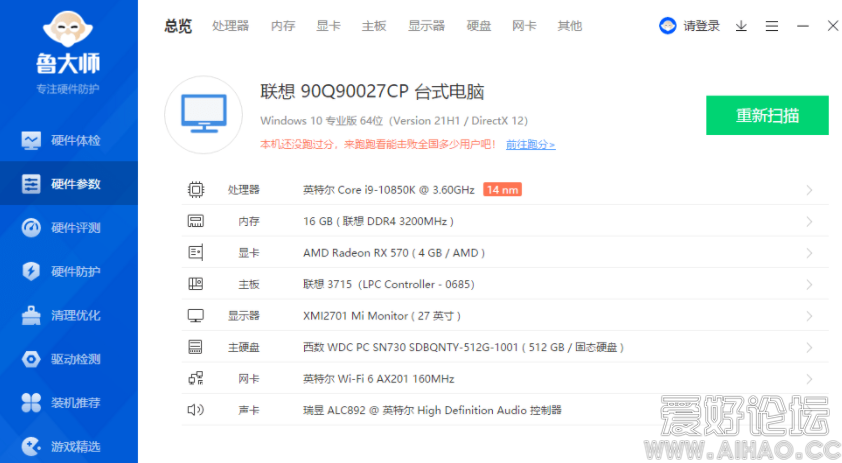The image size is (842, 463).
Task: Open 装机推荐 in the sidebar
Action: tap(69, 402)
